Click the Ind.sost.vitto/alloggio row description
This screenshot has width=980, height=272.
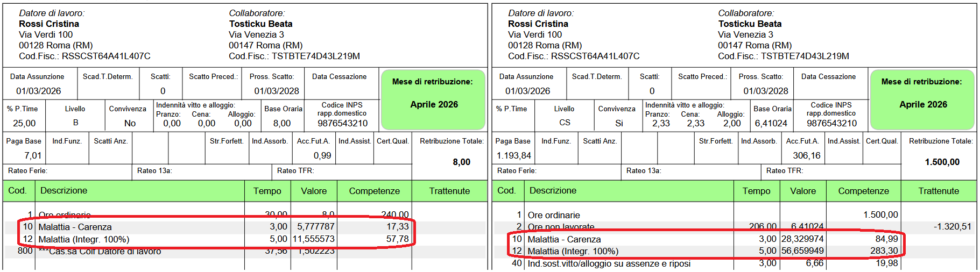click(609, 263)
